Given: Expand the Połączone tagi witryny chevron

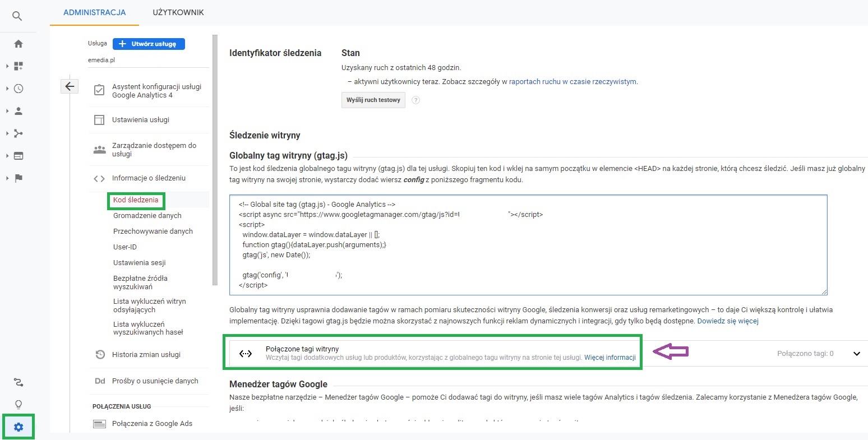Looking at the screenshot, I should click(x=857, y=354).
